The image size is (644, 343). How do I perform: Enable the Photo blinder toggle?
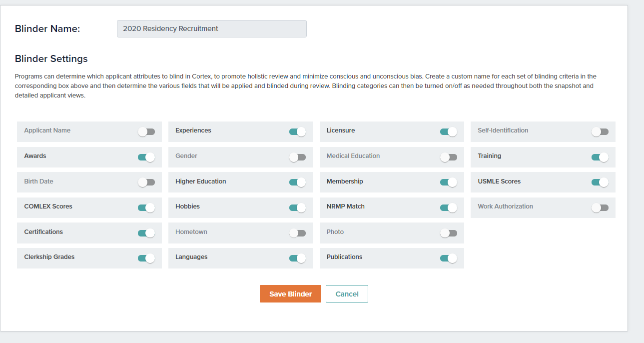tap(449, 233)
